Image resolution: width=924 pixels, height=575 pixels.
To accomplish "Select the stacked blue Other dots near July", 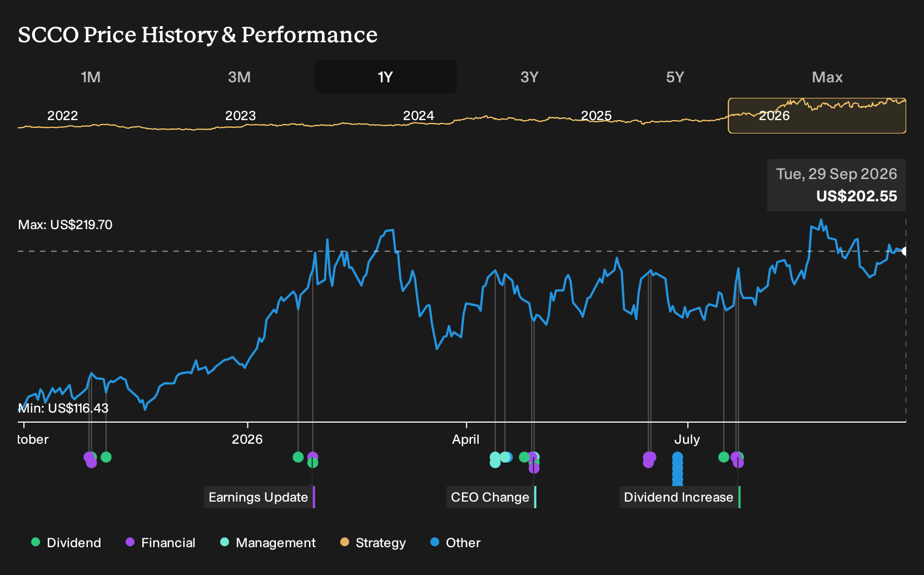I will coord(678,470).
